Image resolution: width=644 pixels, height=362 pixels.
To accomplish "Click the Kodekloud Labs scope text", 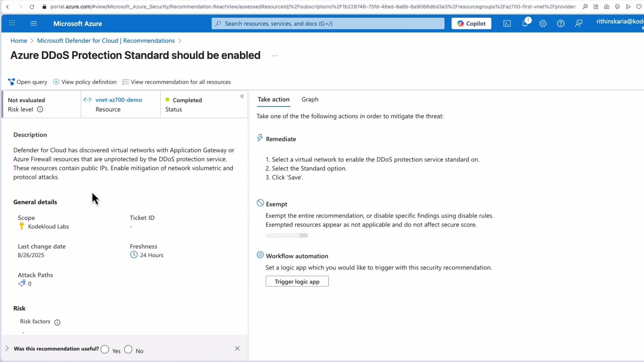I will click(48, 227).
